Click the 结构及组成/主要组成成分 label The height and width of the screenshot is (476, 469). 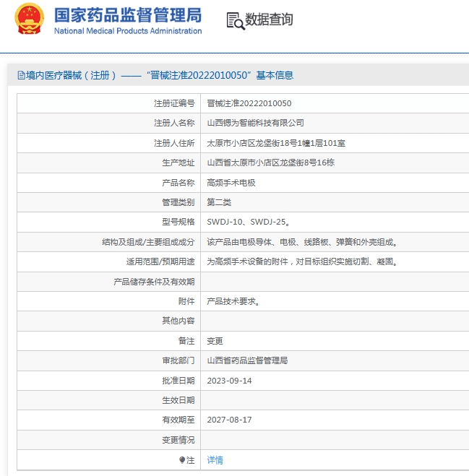tap(148, 242)
